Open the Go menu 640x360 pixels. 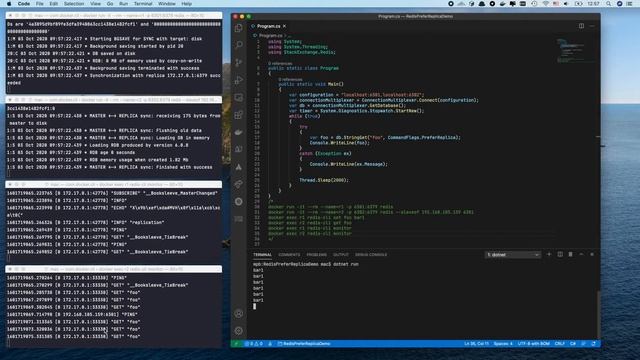tap(110, 4)
